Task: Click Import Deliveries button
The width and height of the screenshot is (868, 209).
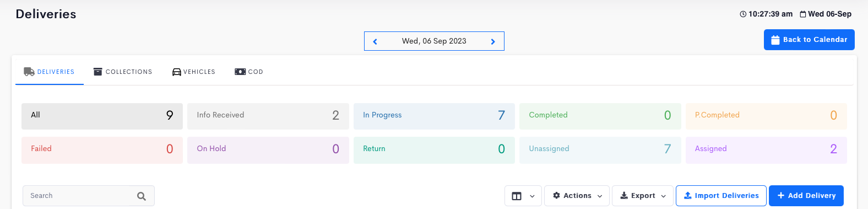Action: (x=721, y=196)
